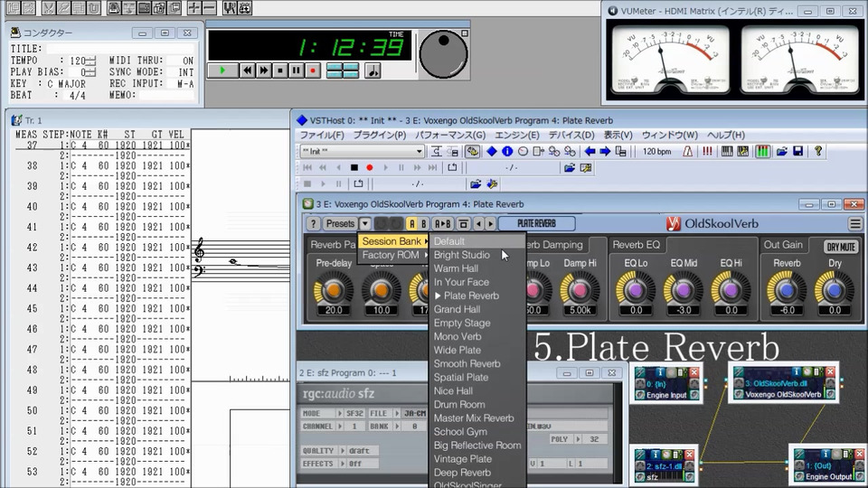Toggle the DRY MUTE button

pyautogui.click(x=840, y=247)
